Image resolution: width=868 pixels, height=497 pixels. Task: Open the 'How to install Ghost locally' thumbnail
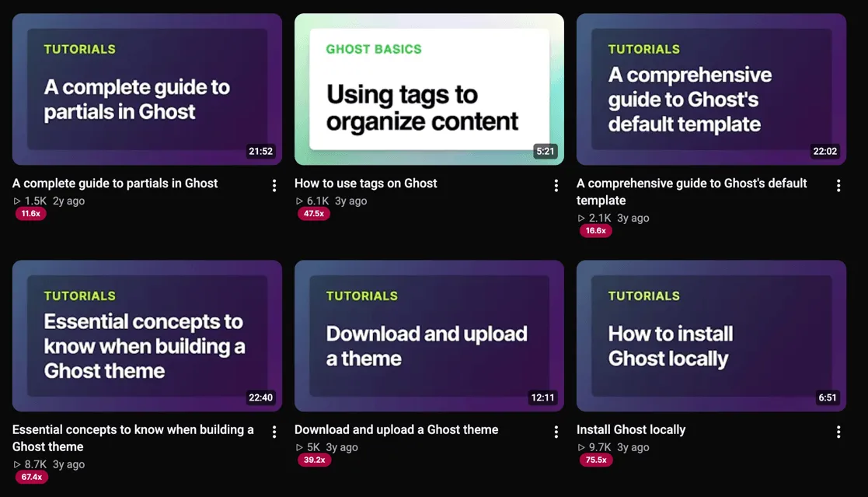click(711, 336)
